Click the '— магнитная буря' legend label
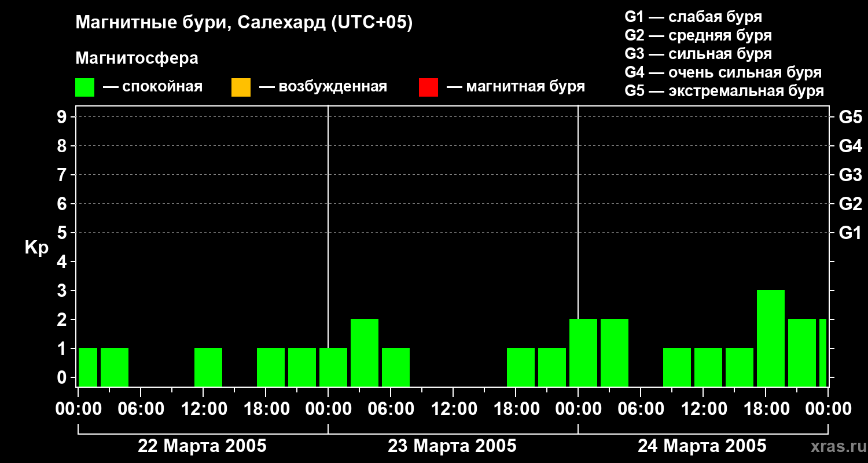868x463 pixels. (x=516, y=87)
